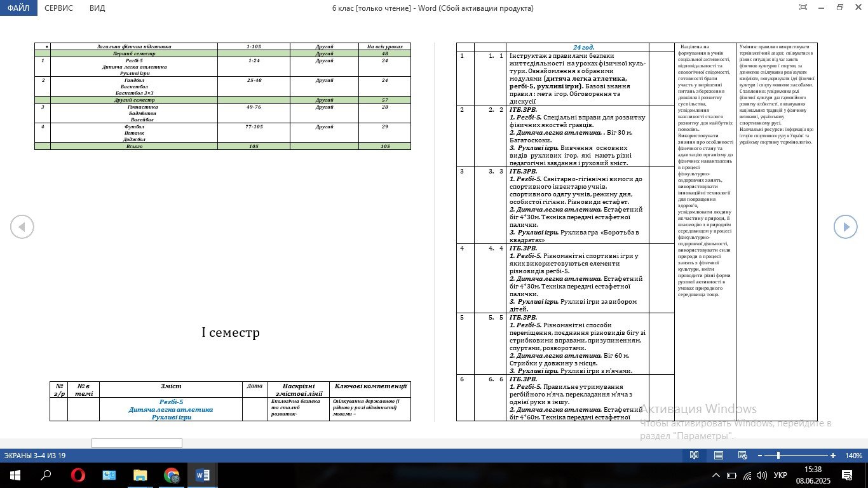Switch to Web Layout view in status bar
The width and height of the screenshot is (868, 488).
point(742,456)
